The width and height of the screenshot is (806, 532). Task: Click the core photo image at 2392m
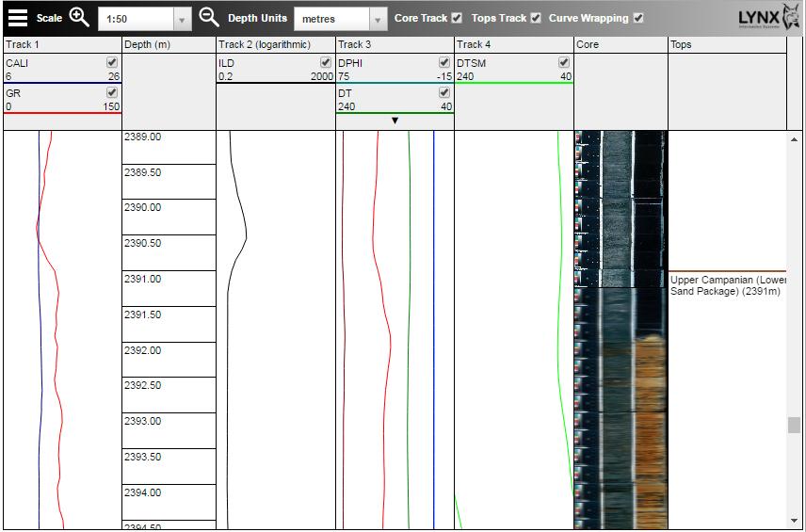tap(621, 350)
